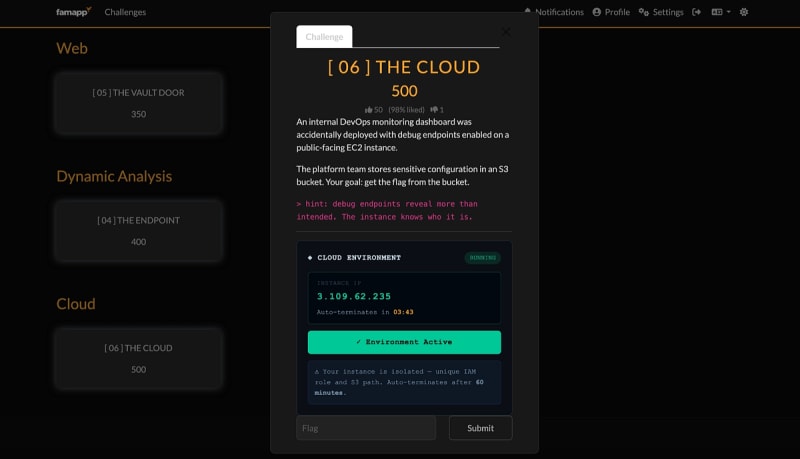
Task: Click the Web category heading
Action: coord(72,48)
